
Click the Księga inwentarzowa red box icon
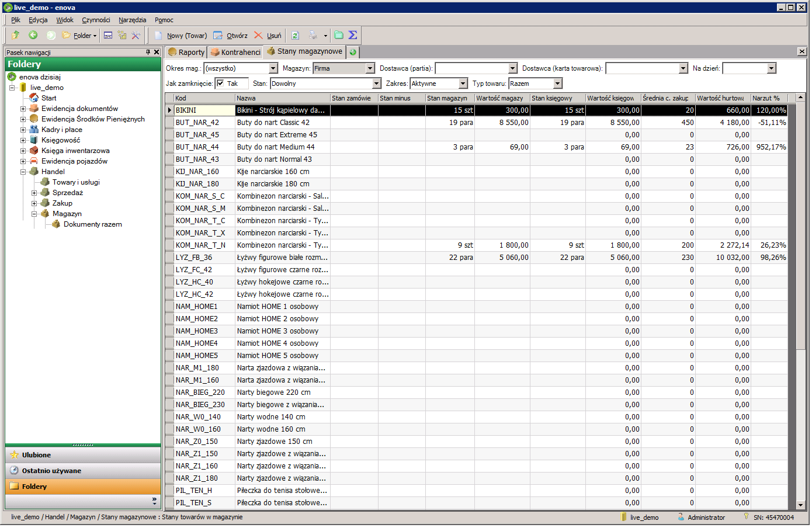[34, 151]
